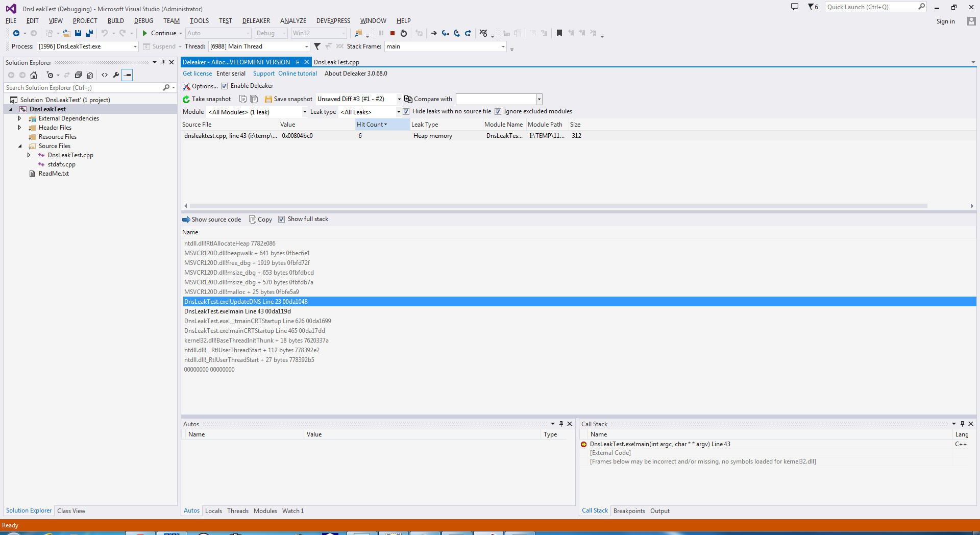Click the Preview Selected Items icon

[x=128, y=75]
